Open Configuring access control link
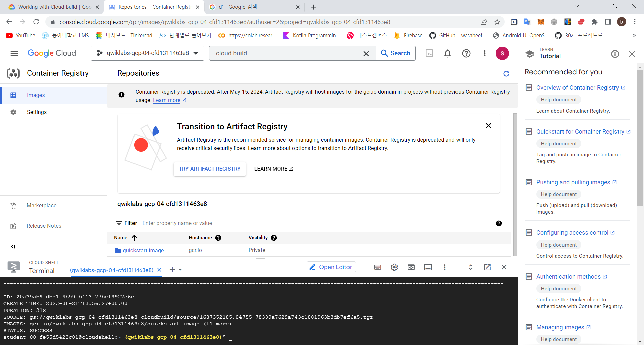This screenshot has height=345, width=644. [x=576, y=233]
